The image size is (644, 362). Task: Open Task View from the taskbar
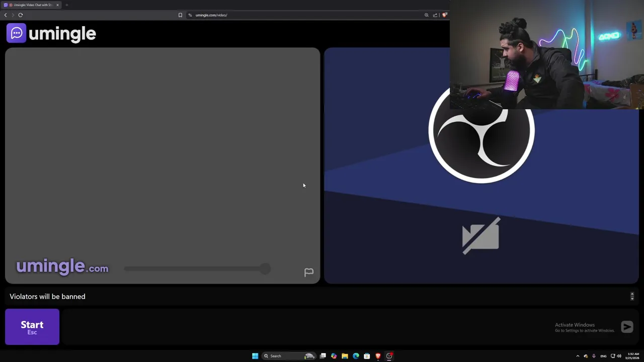pyautogui.click(x=323, y=356)
